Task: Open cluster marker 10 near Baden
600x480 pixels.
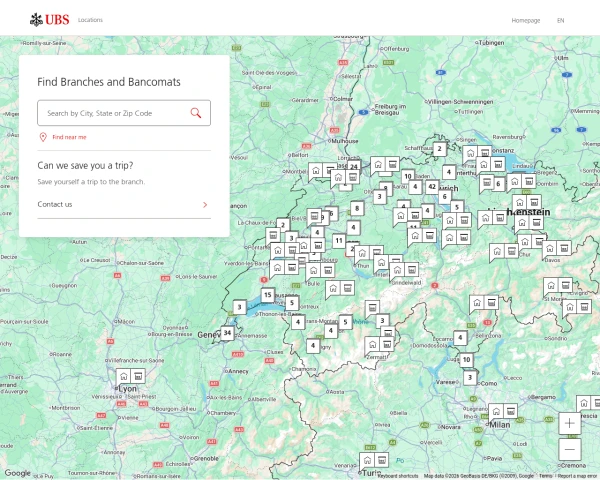Action: (x=408, y=176)
